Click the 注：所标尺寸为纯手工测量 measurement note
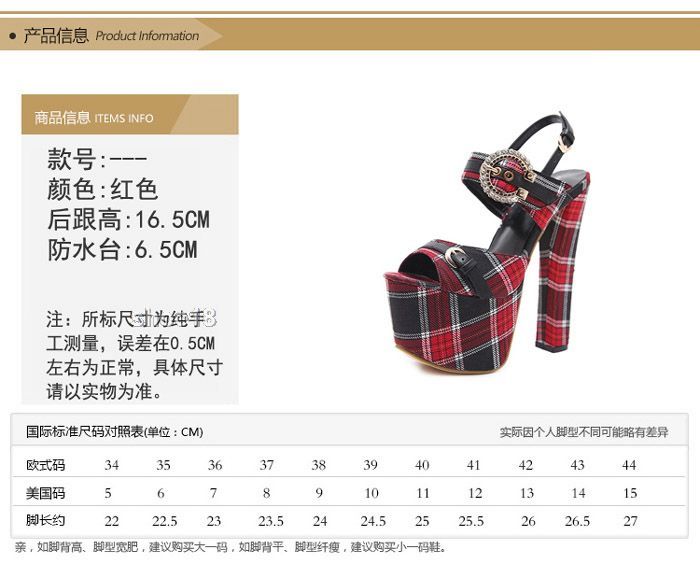 coord(134,355)
